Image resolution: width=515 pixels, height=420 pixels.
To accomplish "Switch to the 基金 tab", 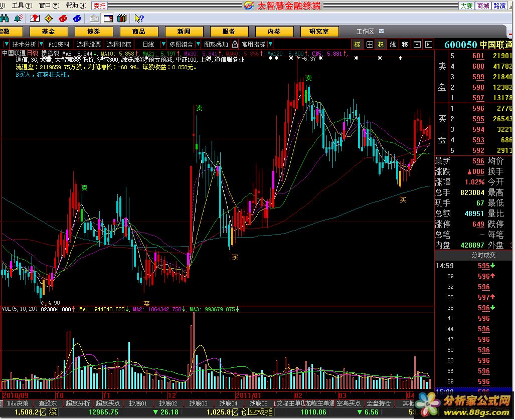I will click(x=49, y=32).
